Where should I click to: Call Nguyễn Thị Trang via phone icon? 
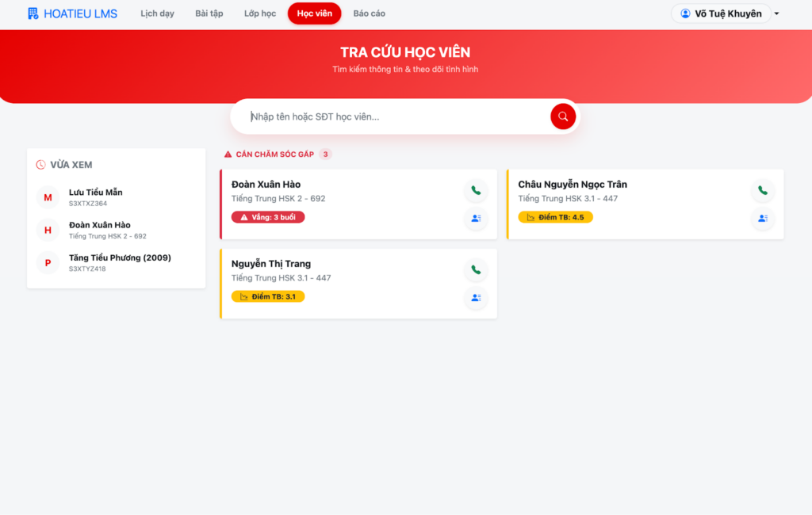[x=476, y=269]
